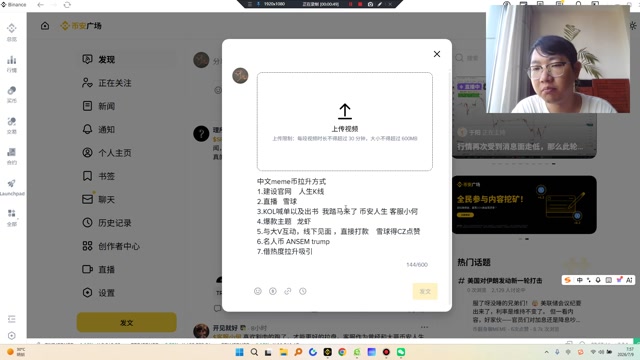
Task: Click the 开见就好 author name
Action: pos(225,328)
